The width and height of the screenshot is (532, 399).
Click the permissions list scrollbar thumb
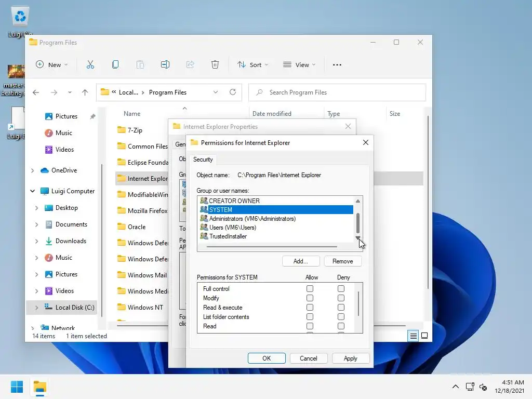click(358, 303)
